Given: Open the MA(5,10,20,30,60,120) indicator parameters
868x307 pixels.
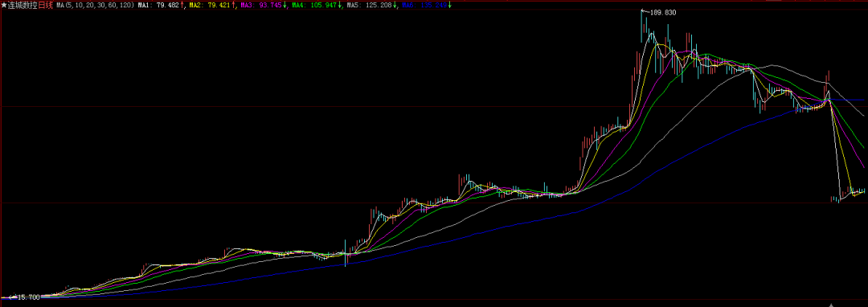Looking at the screenshot, I should click(x=95, y=5).
